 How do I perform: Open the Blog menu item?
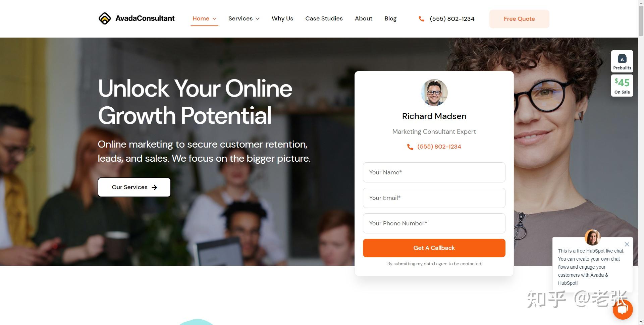(390, 18)
